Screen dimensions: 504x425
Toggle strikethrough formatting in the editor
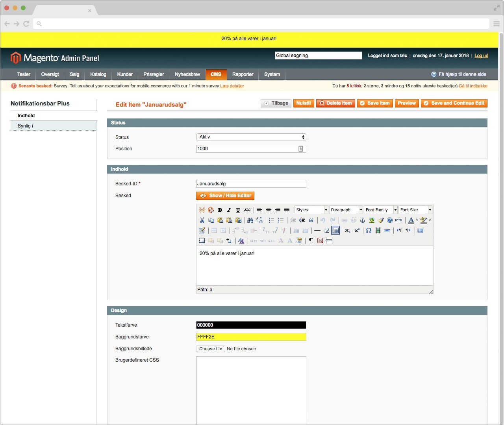pos(247,210)
